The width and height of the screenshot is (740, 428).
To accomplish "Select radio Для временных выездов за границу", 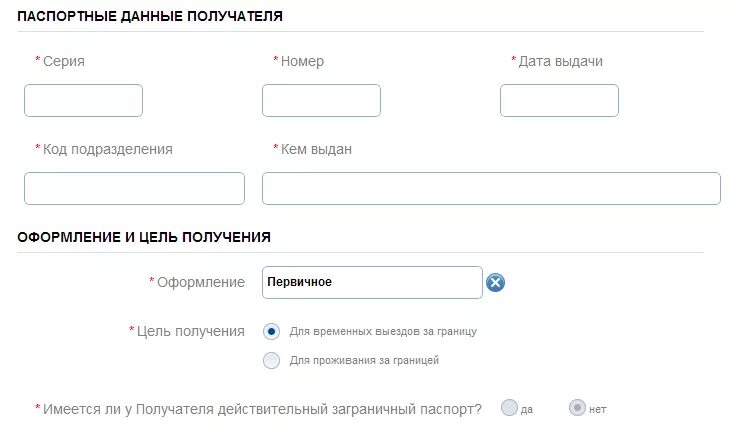I will [x=271, y=332].
